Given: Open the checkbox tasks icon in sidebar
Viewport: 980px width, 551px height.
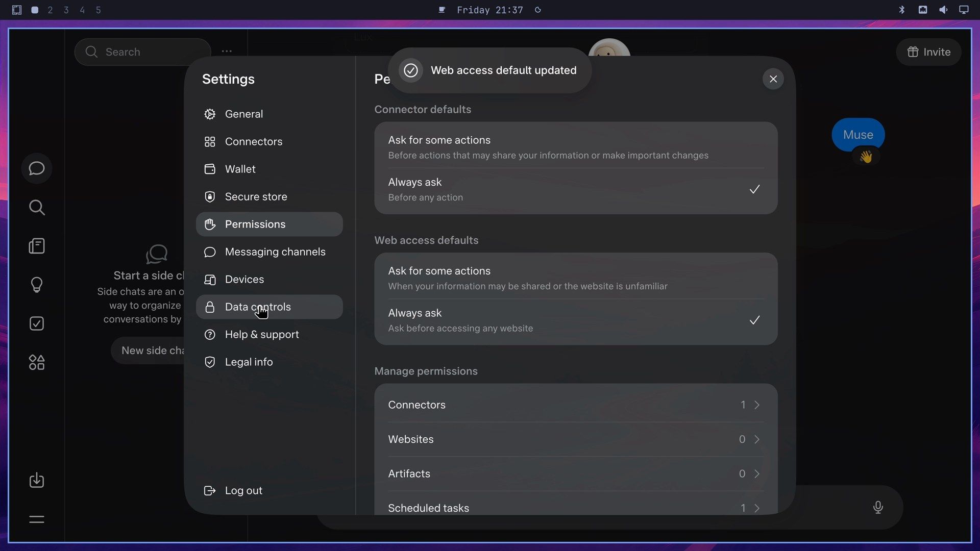Looking at the screenshot, I should [x=37, y=323].
